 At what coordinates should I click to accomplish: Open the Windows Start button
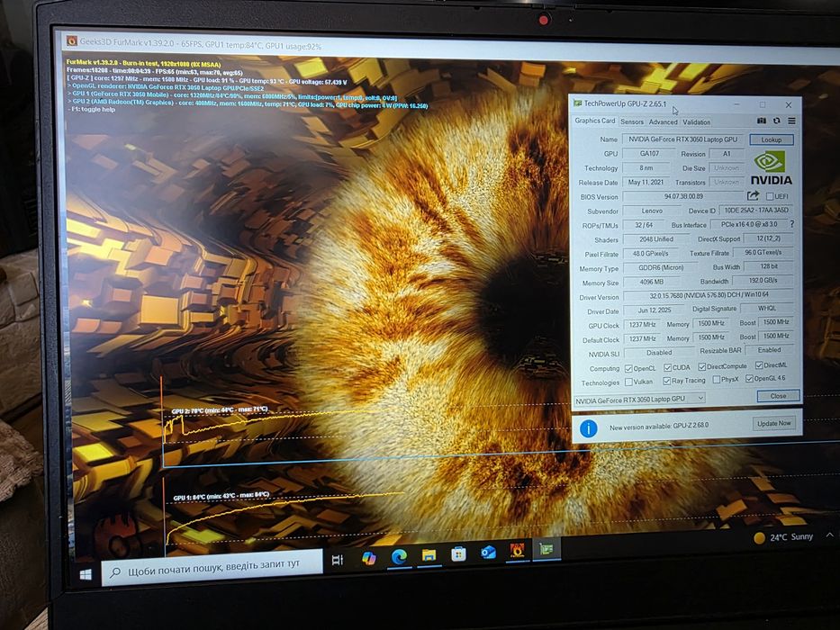(86, 574)
